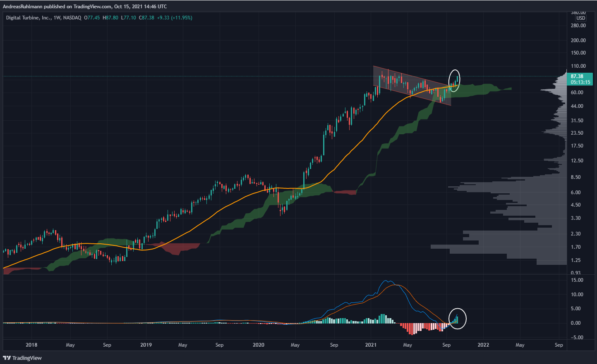This screenshot has height=364, width=597.
Task: Click the current price label 87.38 on the axis
Action: point(577,76)
